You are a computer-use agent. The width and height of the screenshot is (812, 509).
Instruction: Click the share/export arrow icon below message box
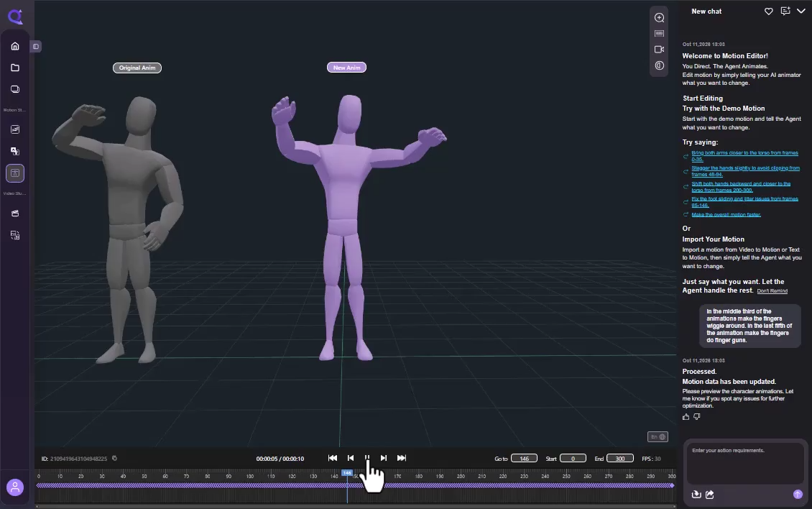(x=710, y=495)
